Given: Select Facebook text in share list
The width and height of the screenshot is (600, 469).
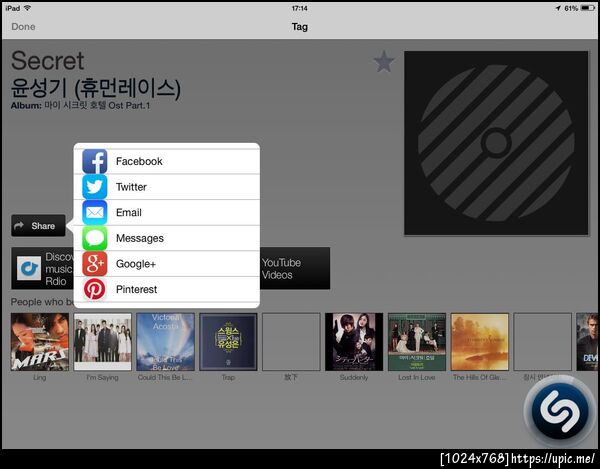Looking at the screenshot, I should pos(139,161).
